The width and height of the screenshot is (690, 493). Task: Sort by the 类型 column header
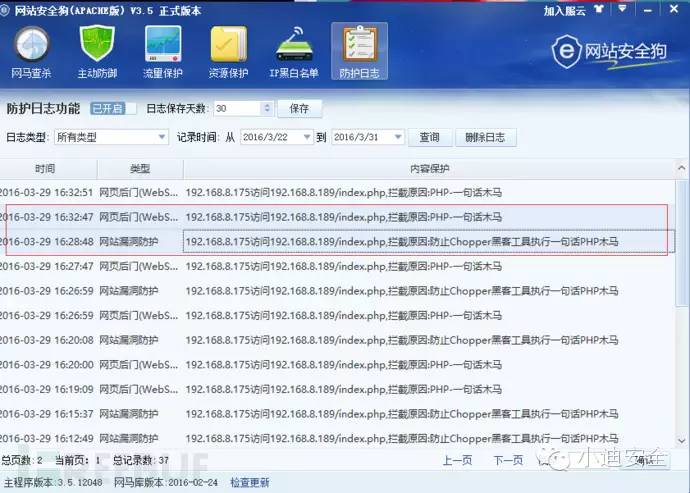tap(140, 169)
